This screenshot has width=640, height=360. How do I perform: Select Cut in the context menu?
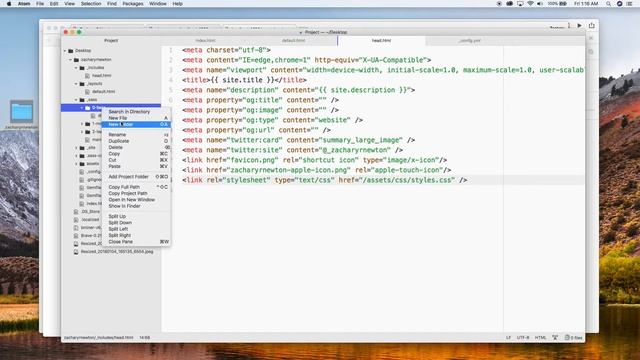136,160
